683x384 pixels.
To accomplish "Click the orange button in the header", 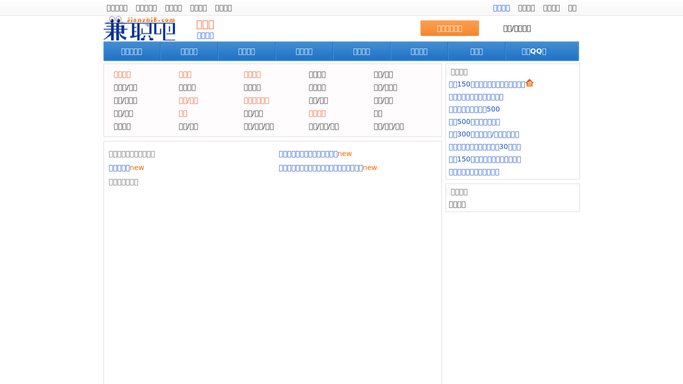I will click(450, 28).
